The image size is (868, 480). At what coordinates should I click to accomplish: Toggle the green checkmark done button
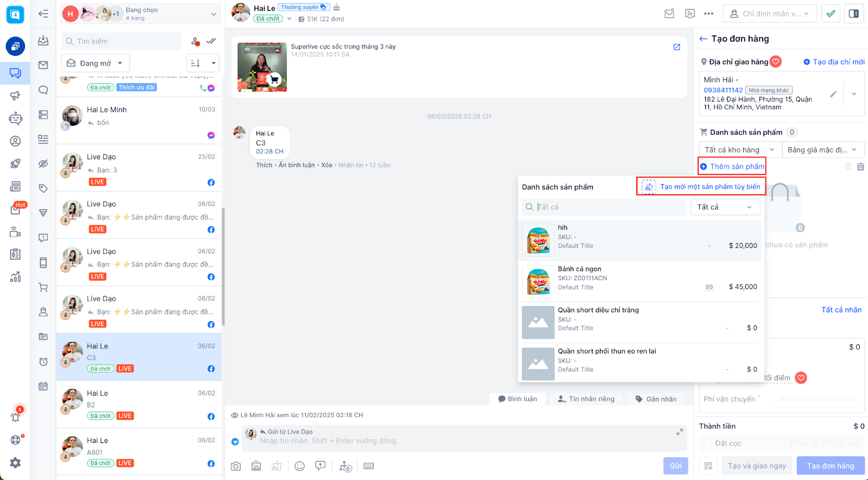click(831, 14)
